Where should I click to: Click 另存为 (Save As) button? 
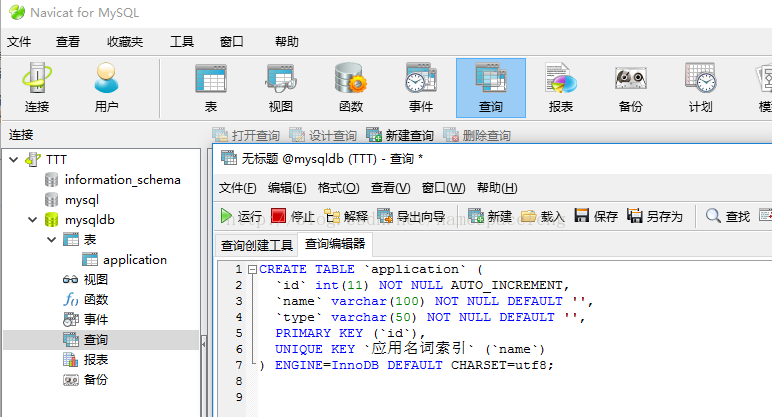655,216
